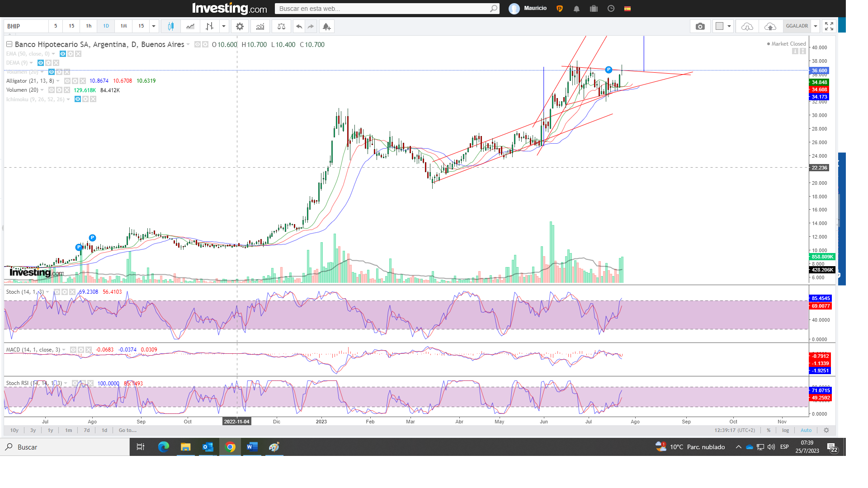Expand the time interval dropdown arrow
868x488 pixels.
pyautogui.click(x=154, y=26)
